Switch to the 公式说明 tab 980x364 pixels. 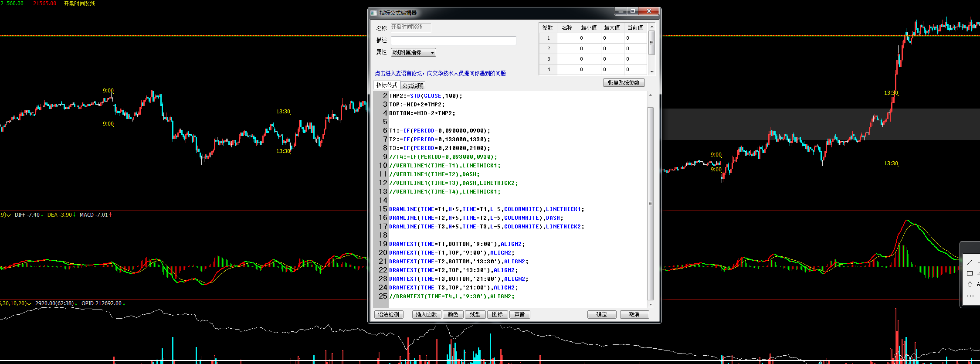coord(413,86)
